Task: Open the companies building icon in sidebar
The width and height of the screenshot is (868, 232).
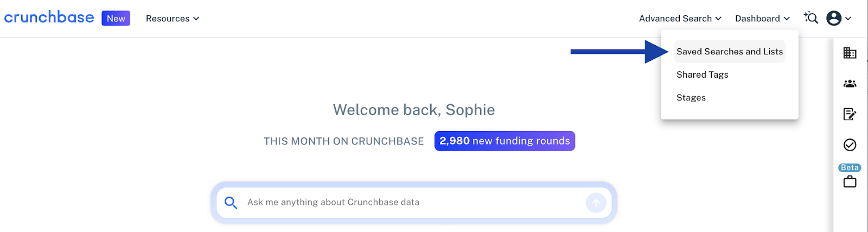Action: 850,53
